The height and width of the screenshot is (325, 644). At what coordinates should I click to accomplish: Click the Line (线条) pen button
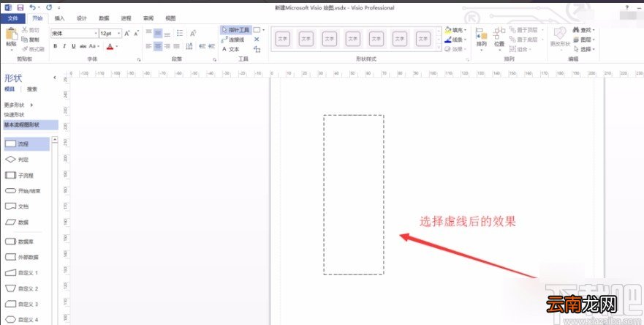pos(455,40)
